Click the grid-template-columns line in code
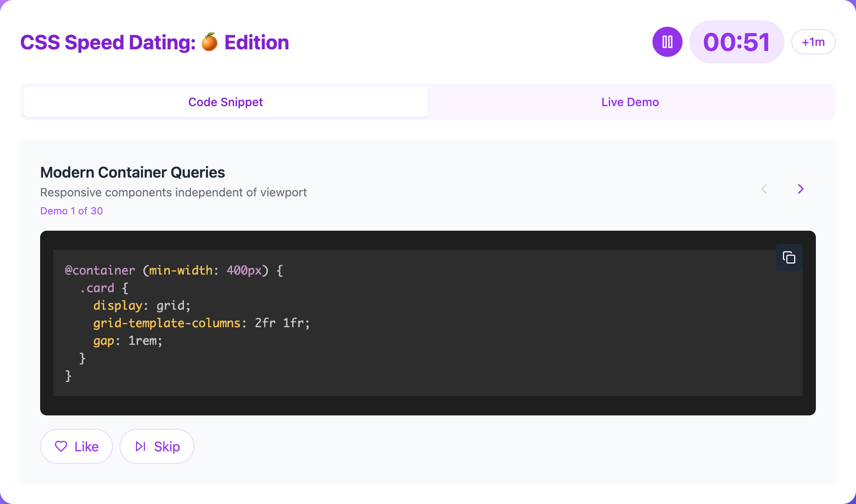 click(x=201, y=323)
